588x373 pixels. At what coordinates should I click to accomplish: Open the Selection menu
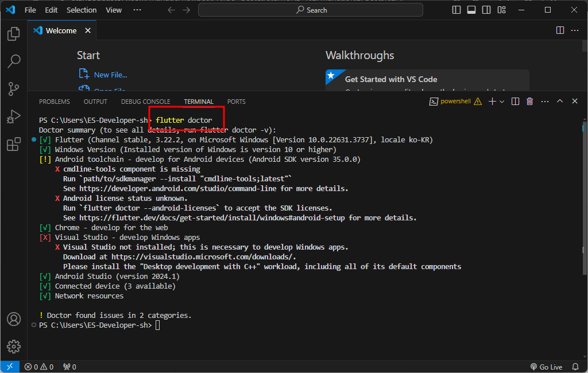click(82, 10)
